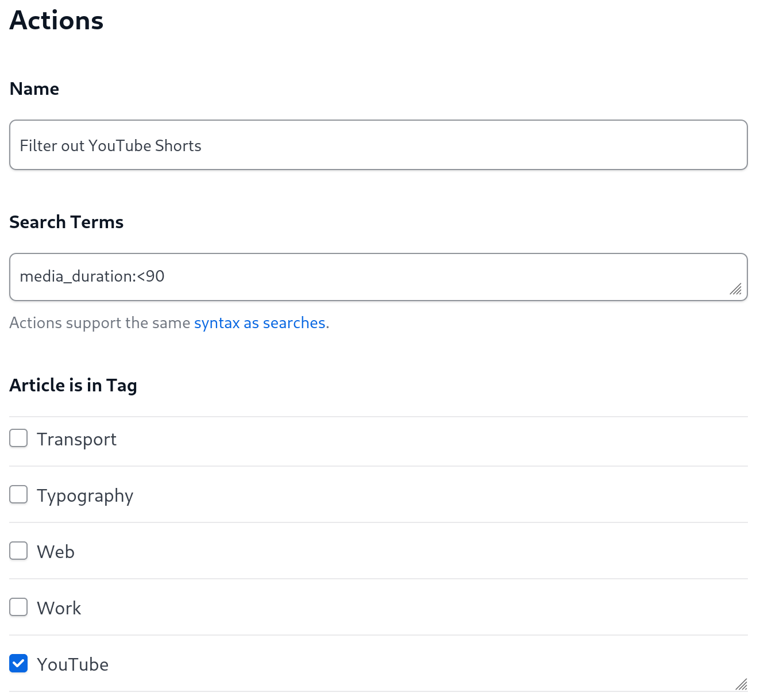Click the Work label text
This screenshot has width=764, height=700.
point(59,608)
